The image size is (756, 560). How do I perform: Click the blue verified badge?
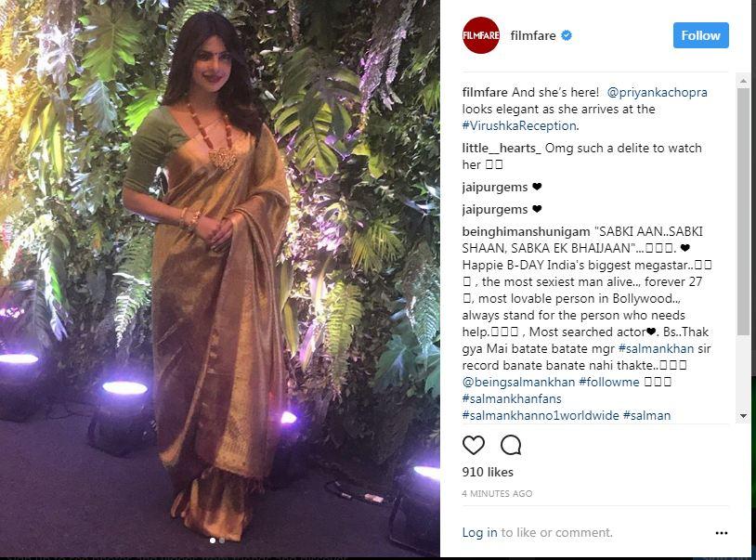coord(567,35)
